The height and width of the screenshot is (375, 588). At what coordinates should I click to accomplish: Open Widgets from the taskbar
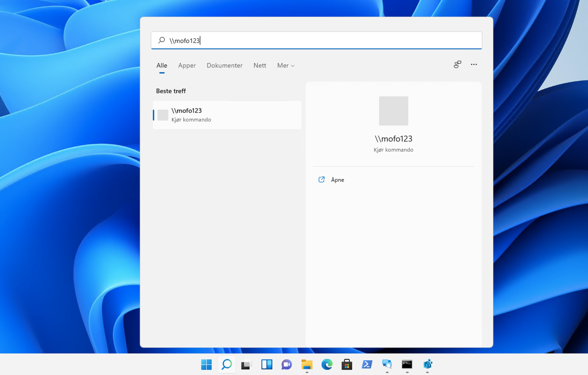pyautogui.click(x=267, y=364)
